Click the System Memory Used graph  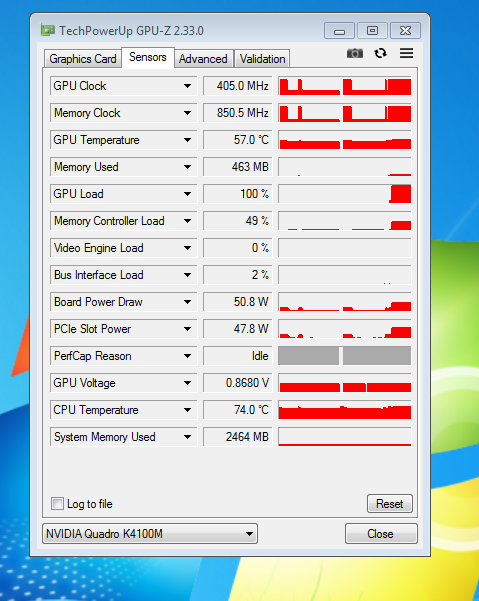(345, 437)
